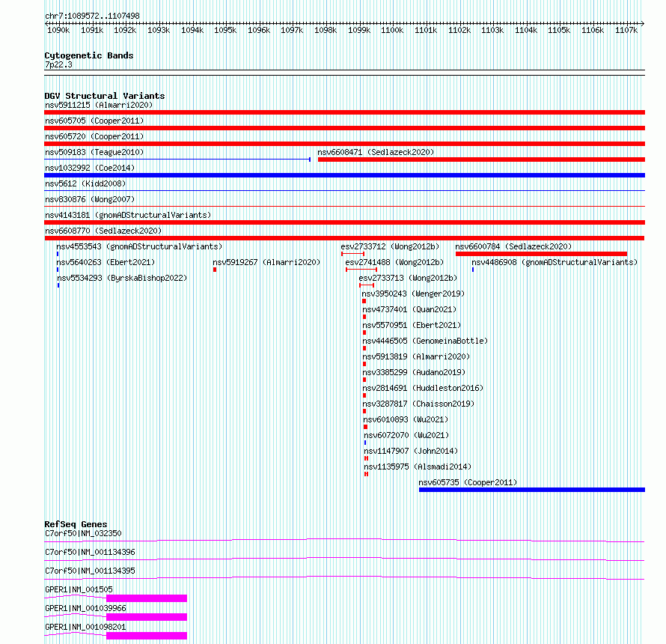Image resolution: width=666 pixels, height=644 pixels.
Task: Select the GPER1|NM_001098201 transcript label
Action: [x=85, y=627]
